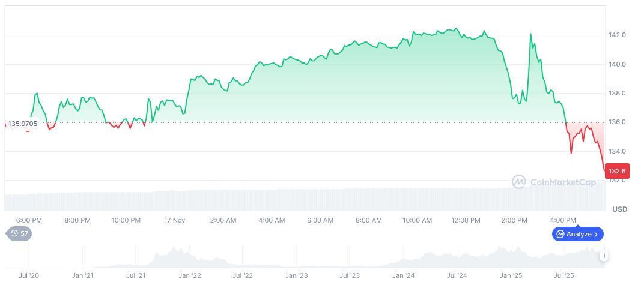The height and width of the screenshot is (282, 644).
Task: Click the Analyze chart icon
Action: coord(560,234)
